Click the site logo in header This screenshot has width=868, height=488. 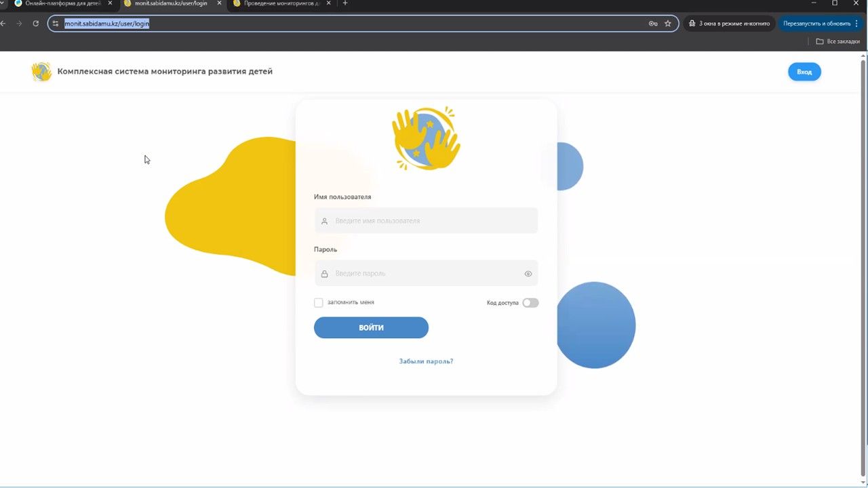[41, 72]
